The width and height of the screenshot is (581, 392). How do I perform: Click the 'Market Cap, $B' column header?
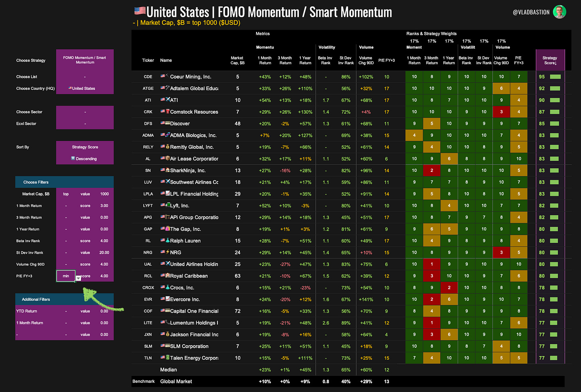[237, 60]
